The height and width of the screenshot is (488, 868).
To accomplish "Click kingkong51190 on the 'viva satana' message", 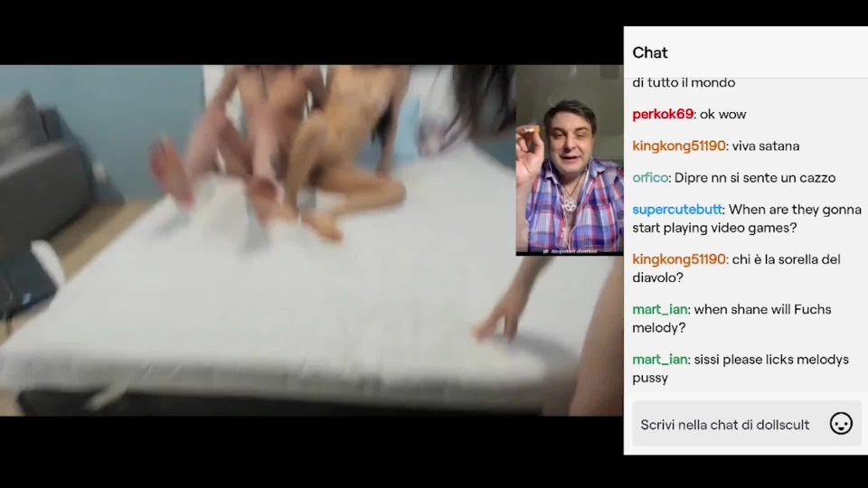I will (679, 146).
